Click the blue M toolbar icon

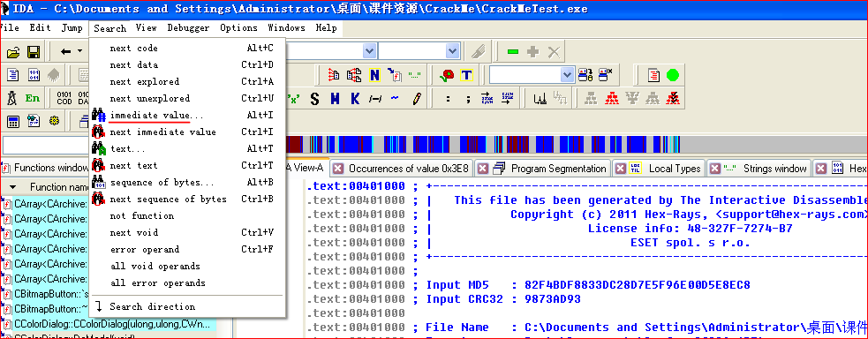click(335, 99)
